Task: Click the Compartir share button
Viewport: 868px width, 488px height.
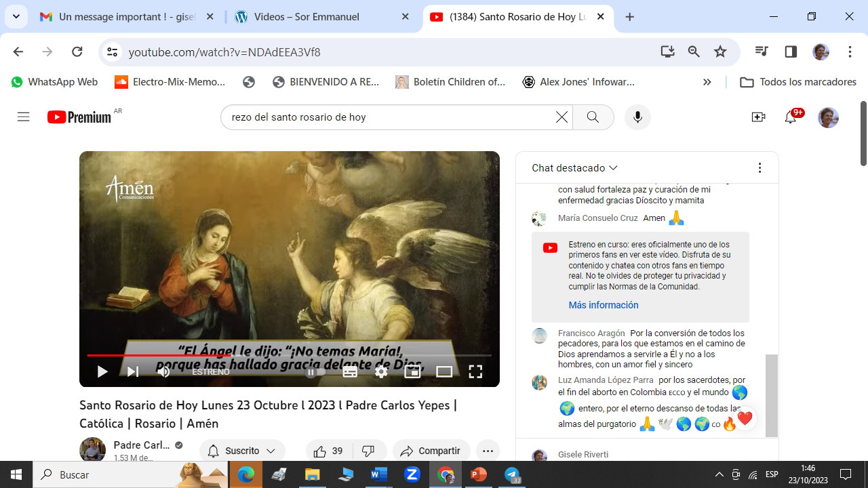Action: tap(431, 451)
